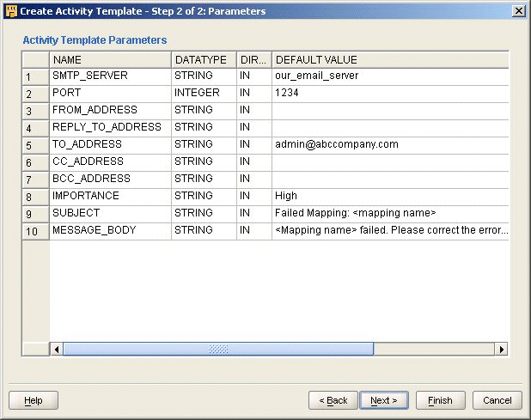The width and height of the screenshot is (531, 420).
Task: Select the SMTP_SERVER name cell
Action: tap(110, 76)
